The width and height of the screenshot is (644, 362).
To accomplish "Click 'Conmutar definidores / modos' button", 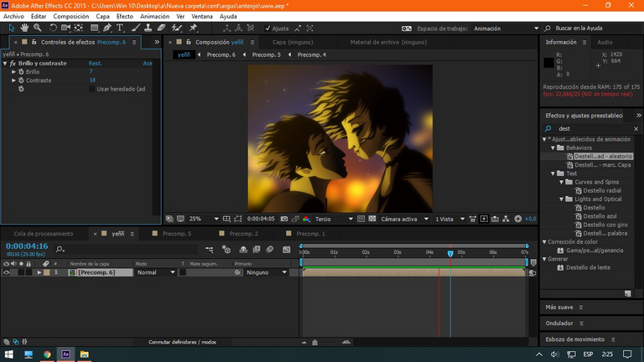I will (x=182, y=342).
